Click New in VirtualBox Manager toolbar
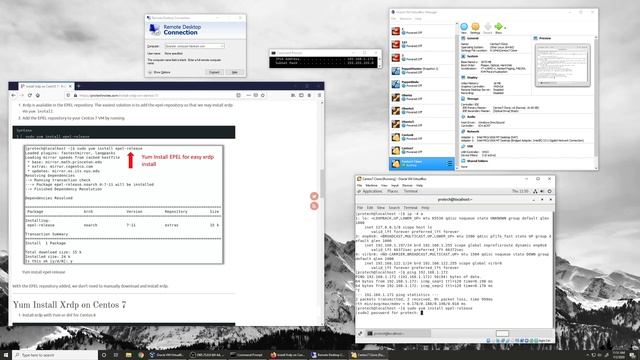Image resolution: width=640 pixels, height=360 pixels. click(x=464, y=28)
